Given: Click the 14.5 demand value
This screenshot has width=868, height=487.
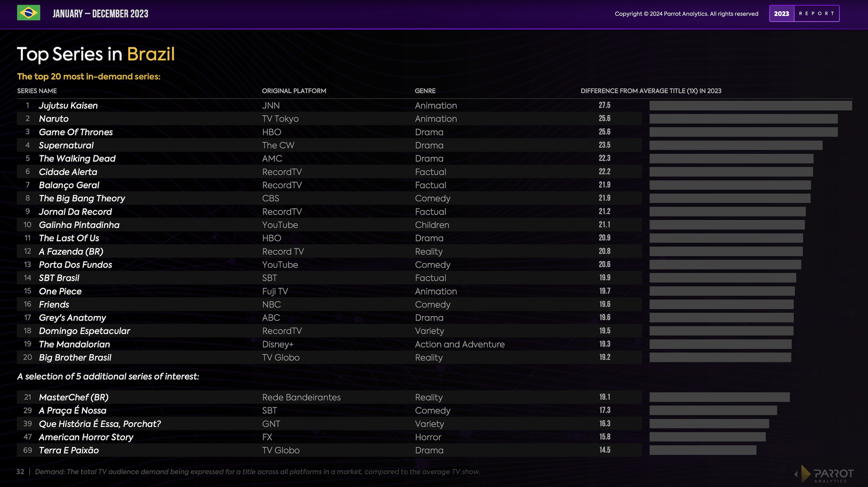Looking at the screenshot, I should (x=604, y=450).
